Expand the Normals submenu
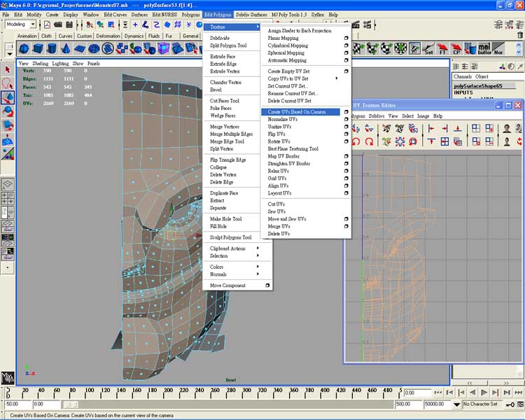 coord(258,274)
